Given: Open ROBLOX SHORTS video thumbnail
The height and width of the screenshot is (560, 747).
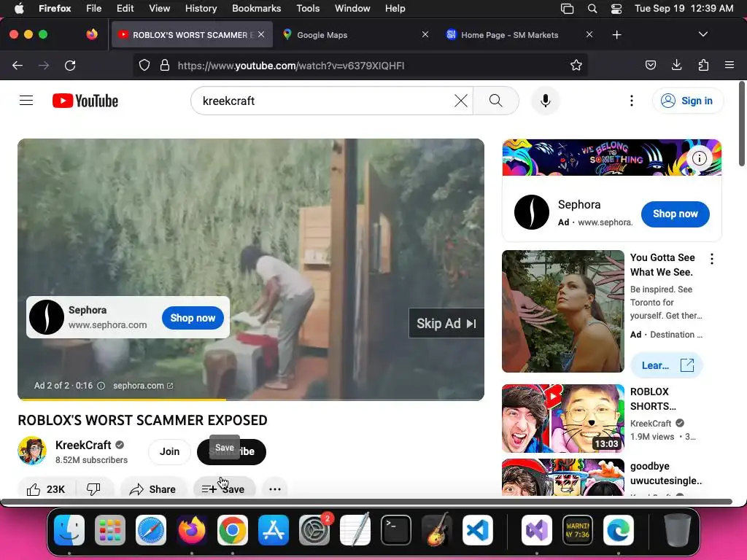Looking at the screenshot, I should tap(562, 419).
